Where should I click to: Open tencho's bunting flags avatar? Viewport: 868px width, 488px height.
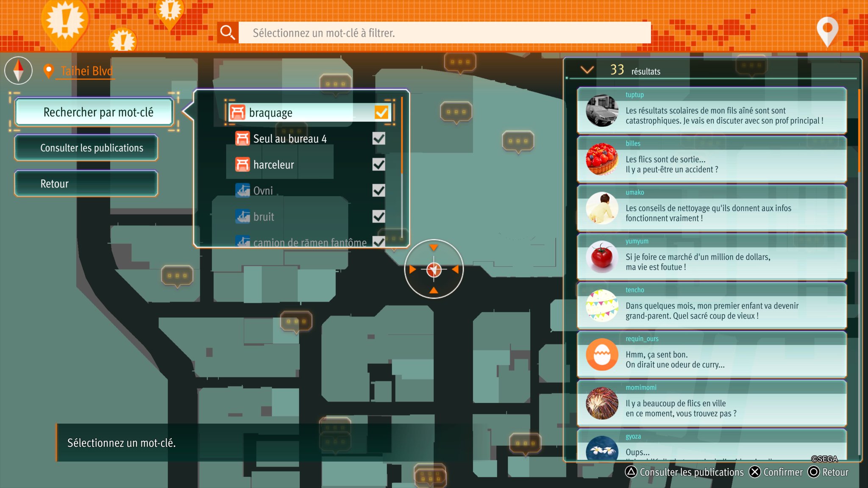[602, 305]
